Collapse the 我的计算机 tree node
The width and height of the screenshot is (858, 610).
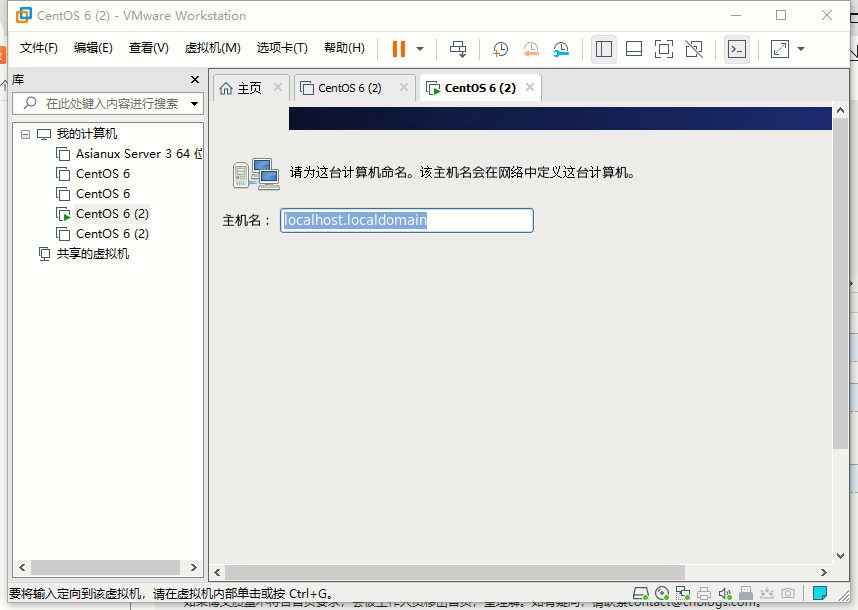(x=25, y=134)
